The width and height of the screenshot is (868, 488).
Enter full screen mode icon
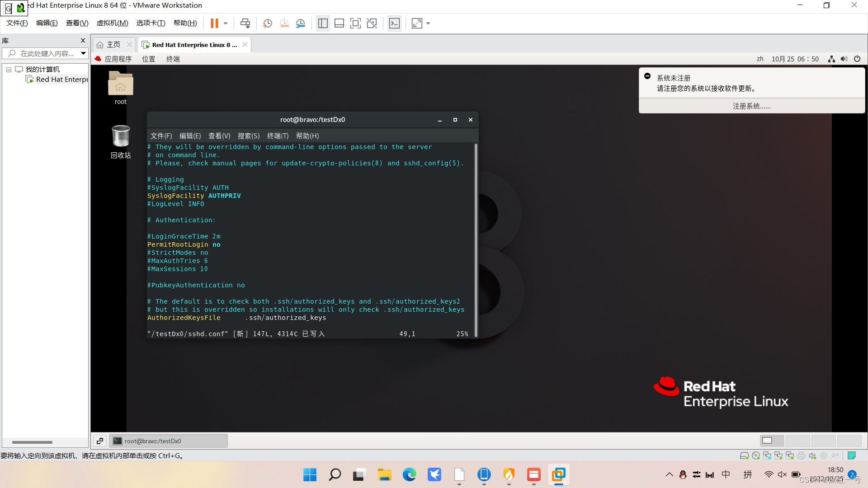[355, 23]
